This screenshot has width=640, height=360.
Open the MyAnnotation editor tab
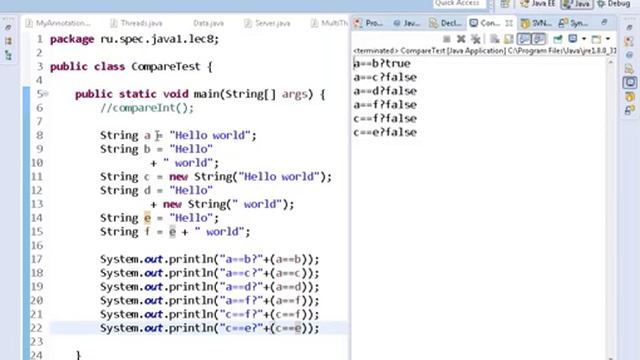[x=58, y=23]
